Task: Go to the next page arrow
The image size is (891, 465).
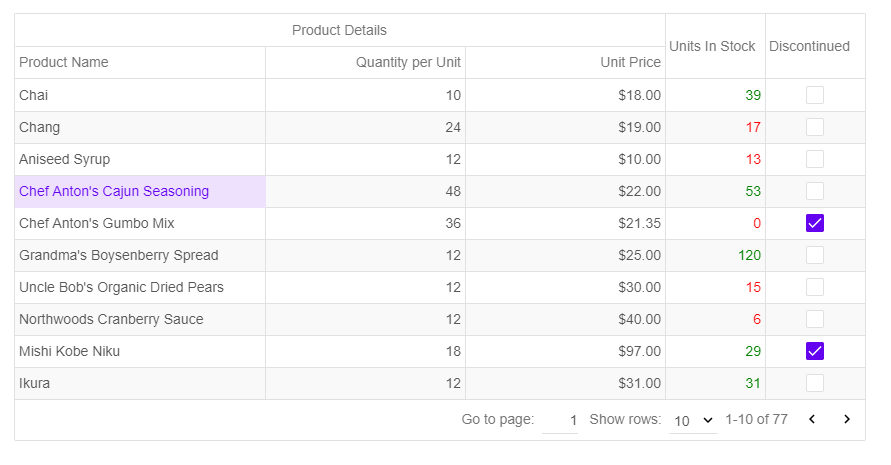Action: coord(847,420)
